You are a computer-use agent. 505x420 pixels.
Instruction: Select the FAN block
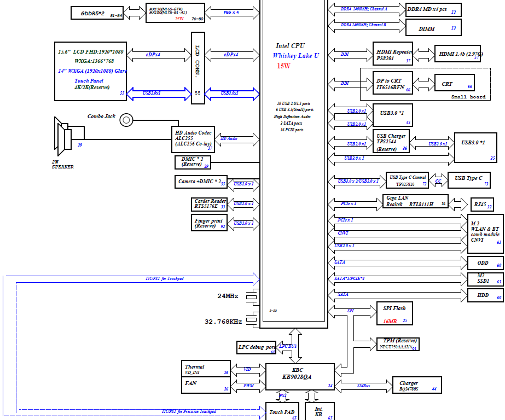tap(206, 385)
